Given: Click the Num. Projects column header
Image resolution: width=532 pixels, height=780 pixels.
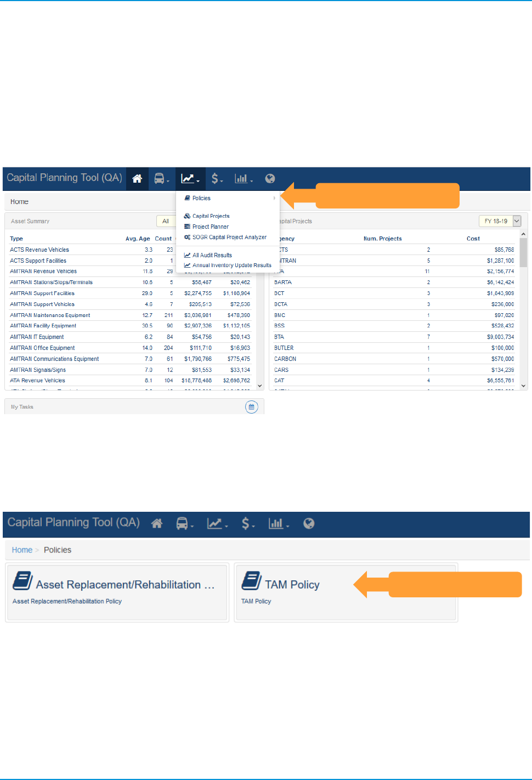Looking at the screenshot, I should (383, 239).
